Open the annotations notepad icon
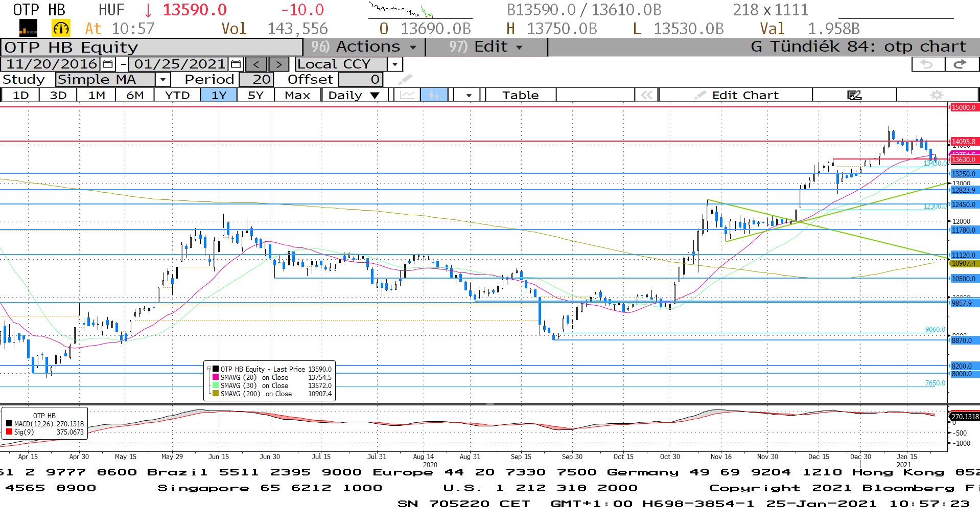980x524 pixels. [x=854, y=95]
